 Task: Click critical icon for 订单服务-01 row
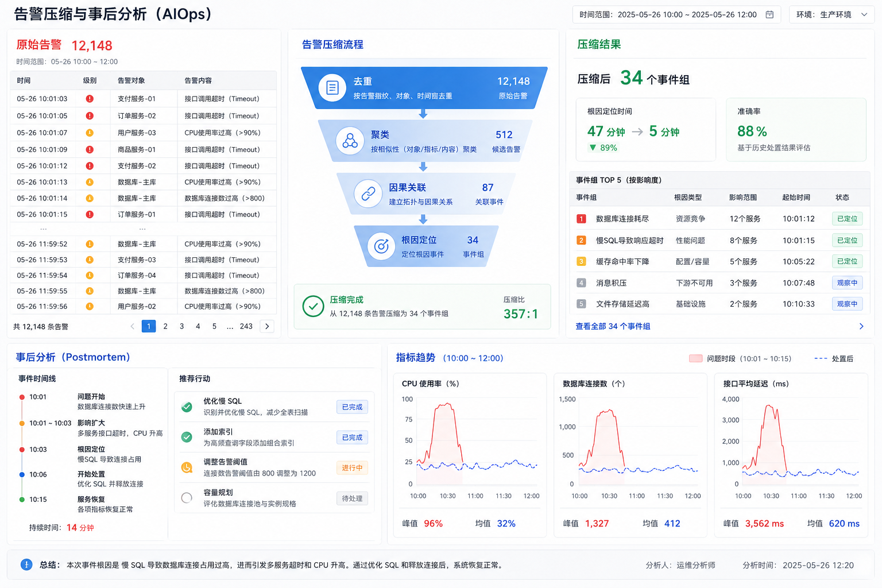90,214
